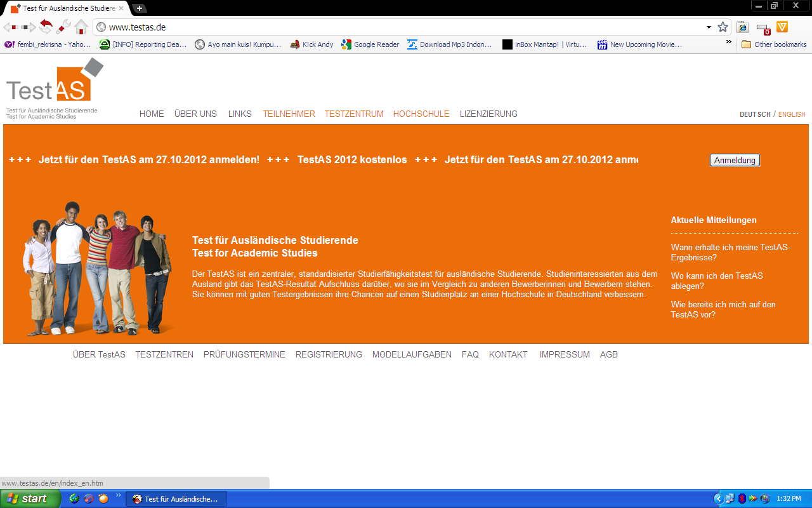Open the IMPRESSUM footer link
Viewport: 812px width, 508px height.
565,355
